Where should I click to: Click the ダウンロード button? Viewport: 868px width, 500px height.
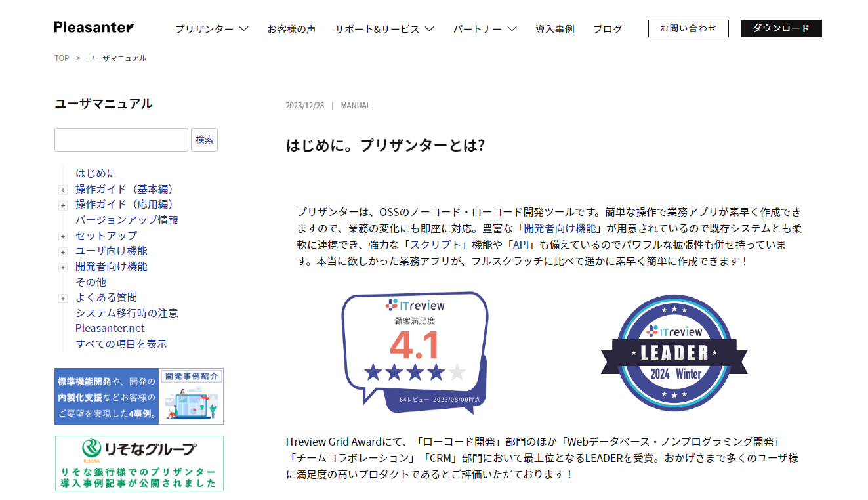click(x=781, y=28)
